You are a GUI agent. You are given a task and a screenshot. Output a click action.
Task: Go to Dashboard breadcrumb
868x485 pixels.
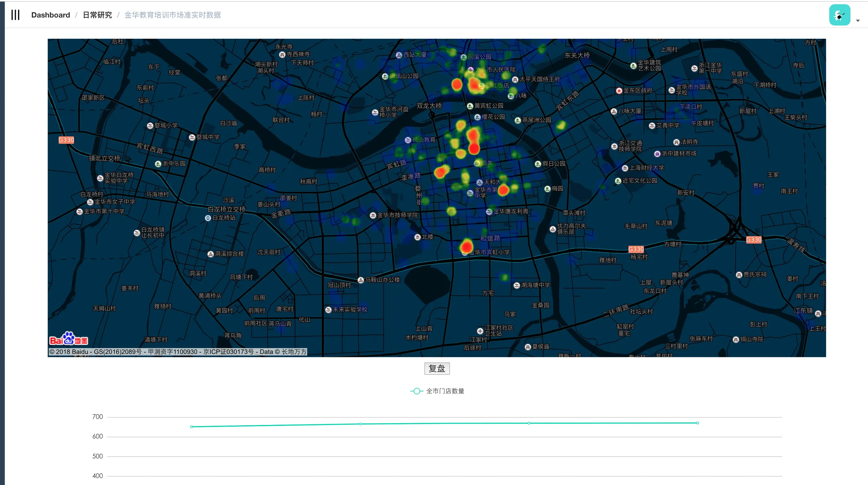(51, 15)
